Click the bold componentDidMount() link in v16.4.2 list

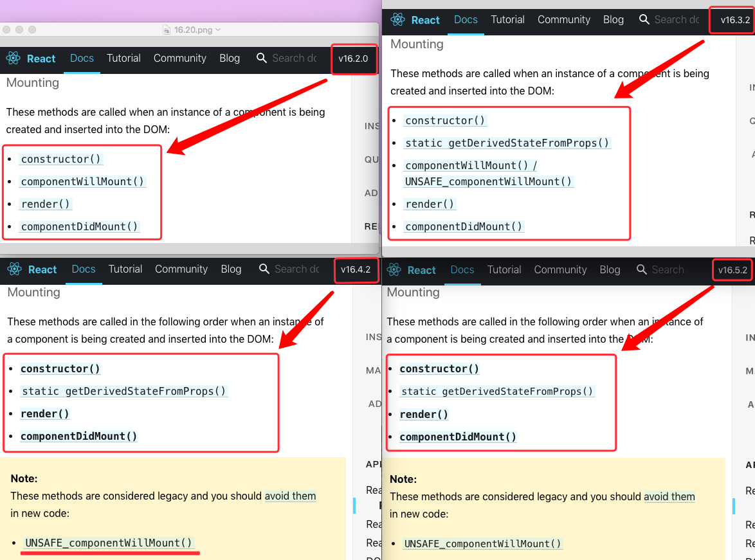point(78,436)
